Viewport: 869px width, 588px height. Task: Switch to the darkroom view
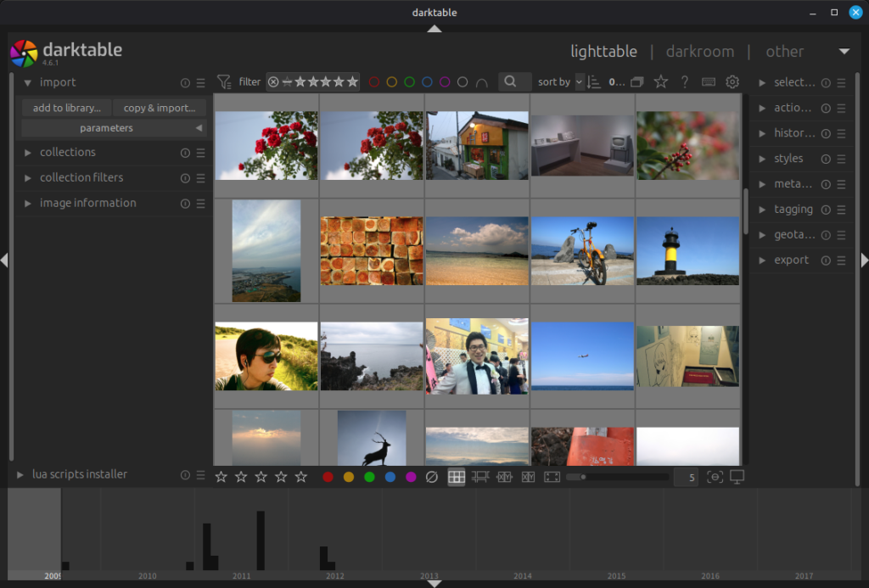click(700, 52)
